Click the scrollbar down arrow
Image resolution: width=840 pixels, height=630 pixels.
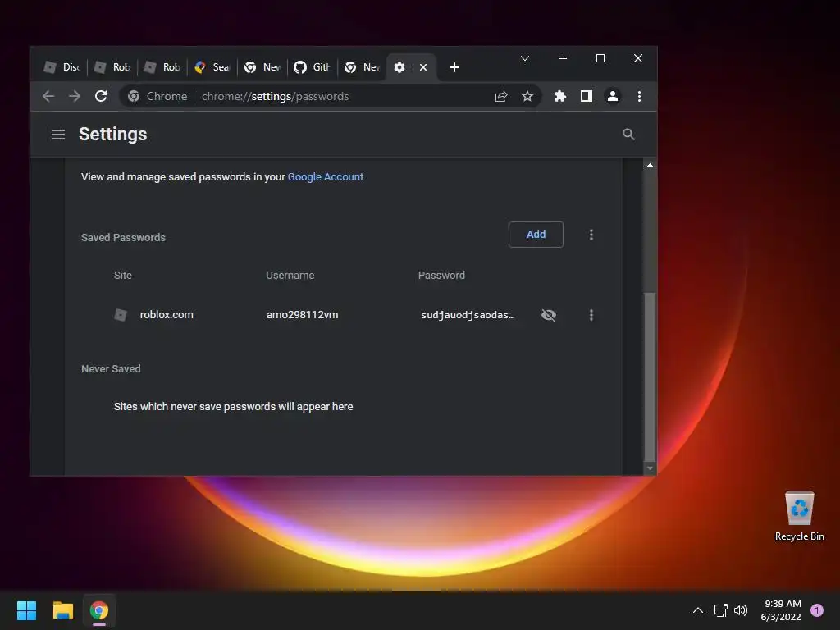point(650,468)
